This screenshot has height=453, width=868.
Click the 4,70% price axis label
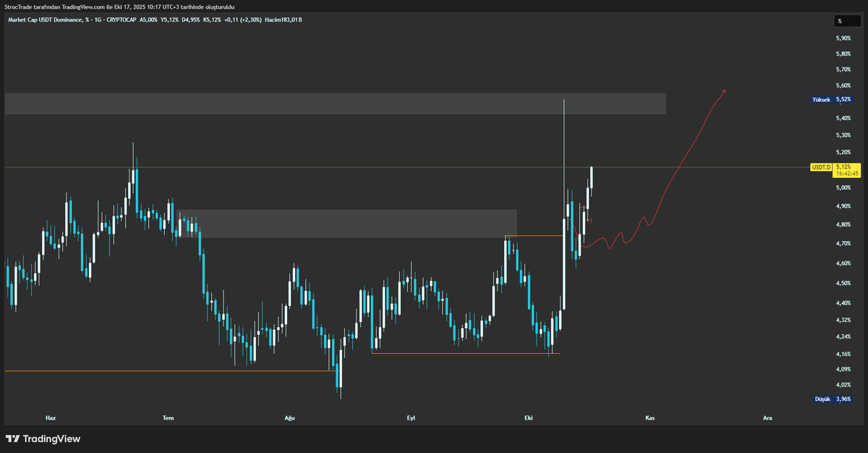tap(843, 244)
